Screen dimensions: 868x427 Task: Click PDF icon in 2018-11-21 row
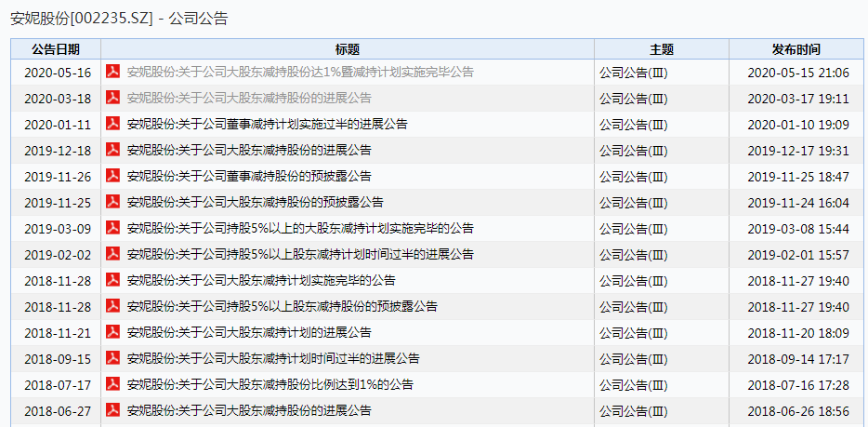tap(113, 332)
